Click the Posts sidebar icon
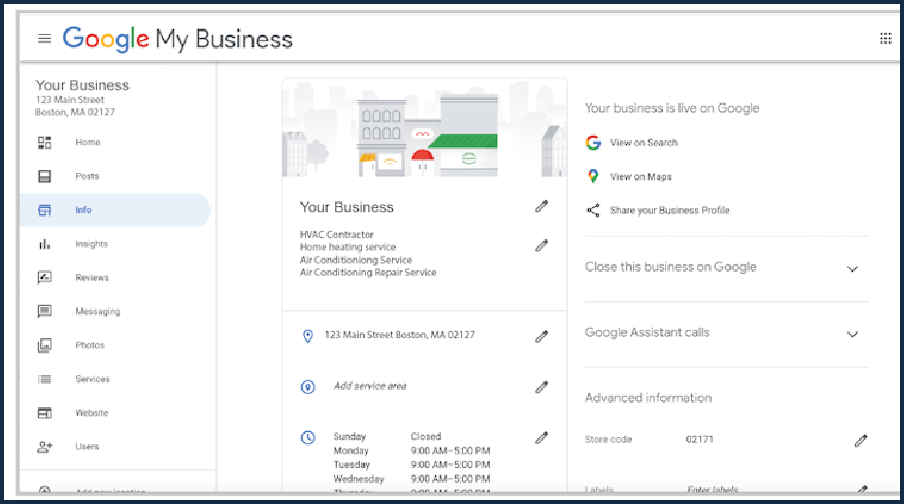The width and height of the screenshot is (904, 504). 44,176
